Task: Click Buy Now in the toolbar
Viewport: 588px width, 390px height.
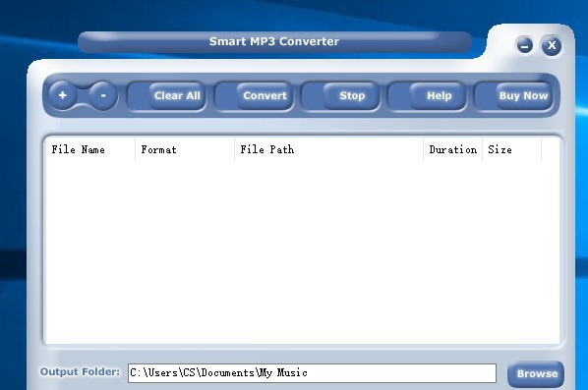Action: point(524,96)
